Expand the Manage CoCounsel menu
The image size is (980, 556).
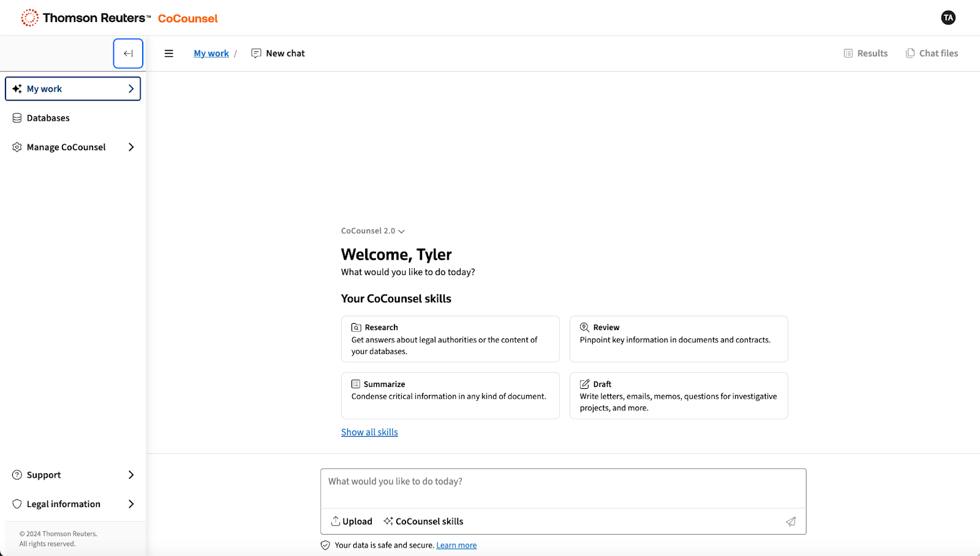coord(73,147)
